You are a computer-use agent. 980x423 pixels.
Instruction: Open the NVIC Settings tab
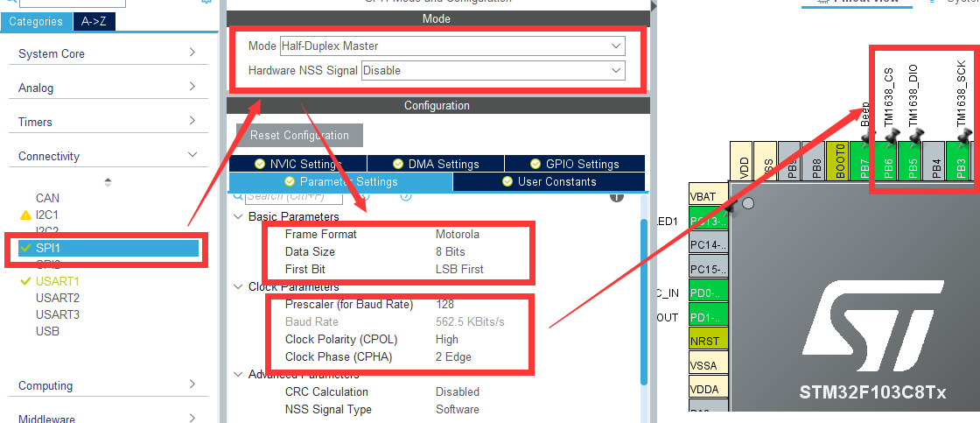(298, 164)
